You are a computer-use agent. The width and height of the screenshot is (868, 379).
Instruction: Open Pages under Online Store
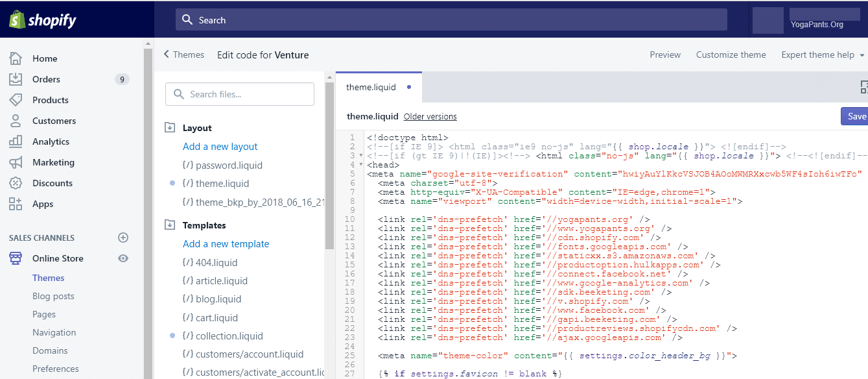click(44, 314)
